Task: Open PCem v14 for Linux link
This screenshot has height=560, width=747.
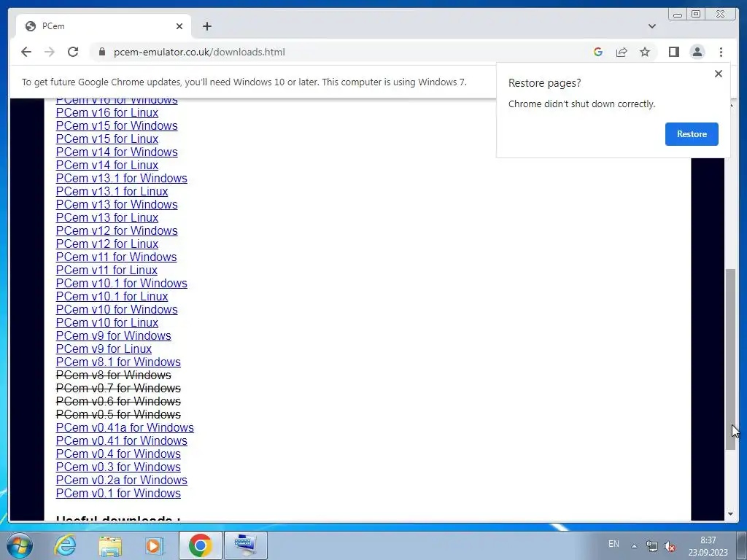Action: [x=107, y=166]
